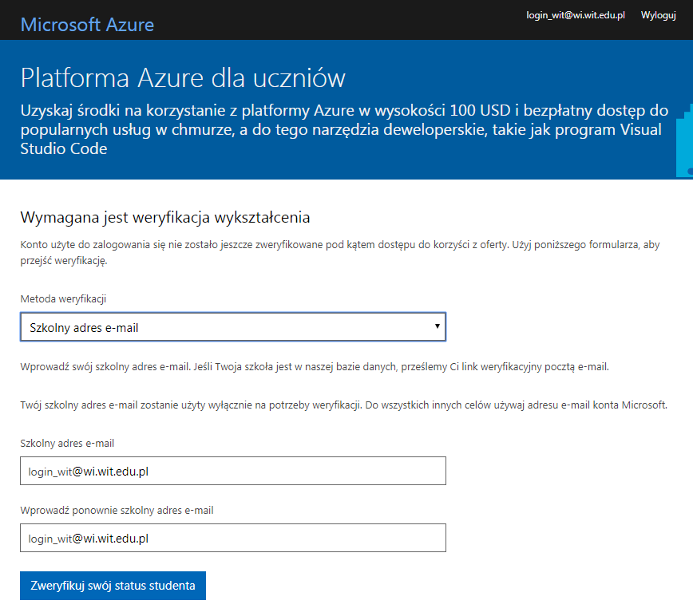Screen dimensions: 693x616
Task: Click the login_wit@wi.wit.edu.pl account in header
Action: point(576,15)
